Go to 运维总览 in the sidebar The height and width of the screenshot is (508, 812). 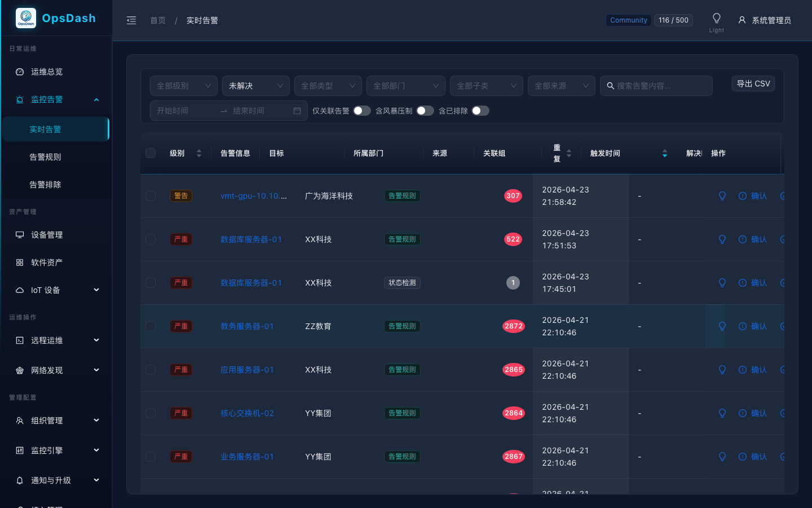click(x=56, y=72)
